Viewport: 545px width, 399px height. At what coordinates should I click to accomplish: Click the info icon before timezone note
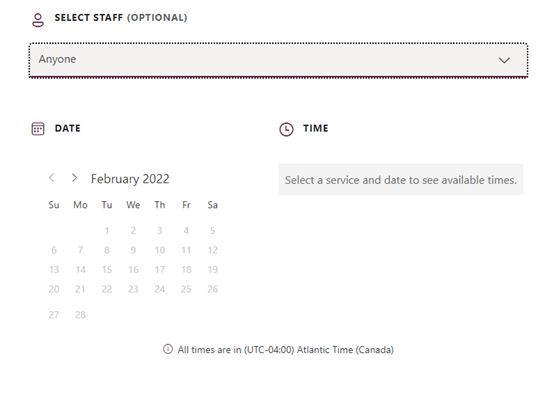point(168,349)
